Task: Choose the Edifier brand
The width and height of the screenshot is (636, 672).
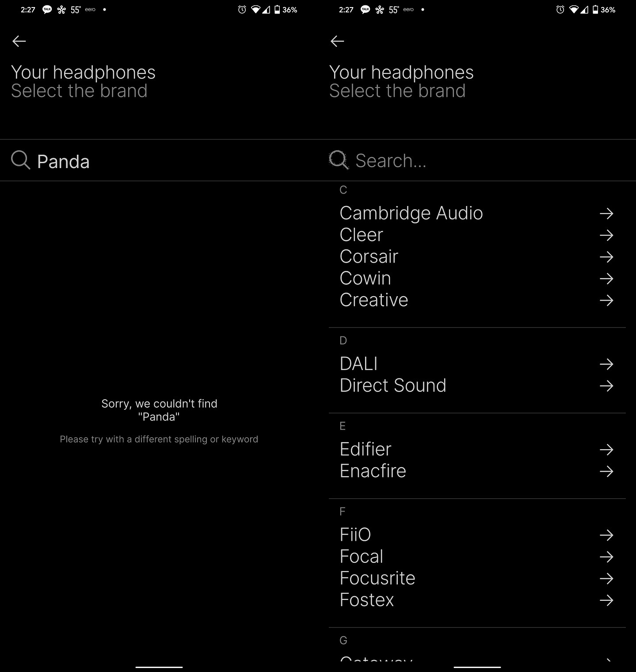Action: pos(365,449)
